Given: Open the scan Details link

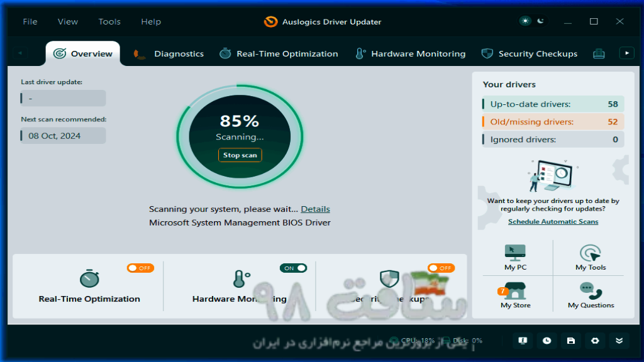Looking at the screenshot, I should pos(315,209).
